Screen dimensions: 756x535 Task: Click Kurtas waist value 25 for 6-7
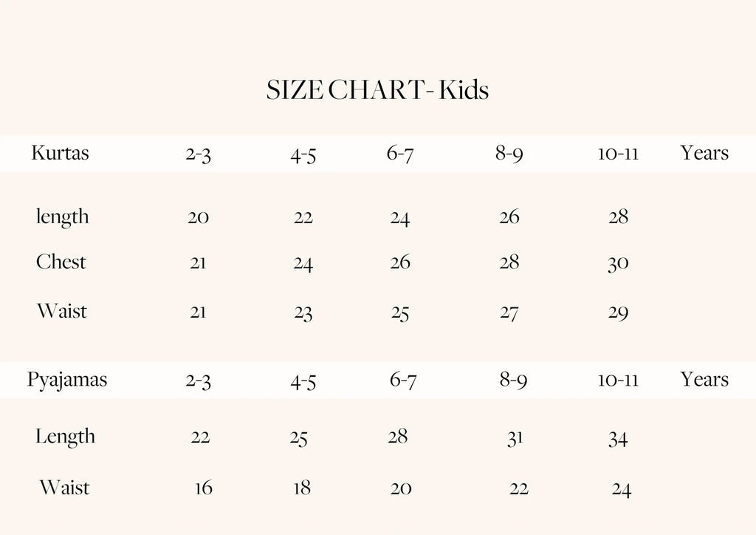tap(400, 313)
